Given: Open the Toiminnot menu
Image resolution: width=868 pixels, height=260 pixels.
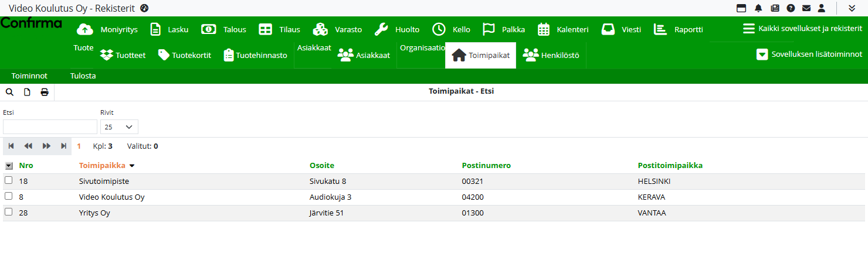Looking at the screenshot, I should [x=29, y=76].
